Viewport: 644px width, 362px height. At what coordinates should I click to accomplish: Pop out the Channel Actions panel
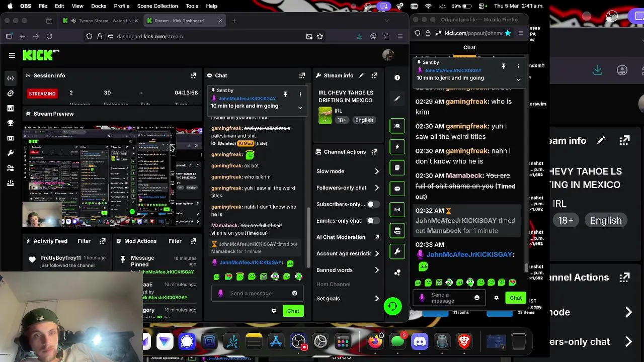375,152
